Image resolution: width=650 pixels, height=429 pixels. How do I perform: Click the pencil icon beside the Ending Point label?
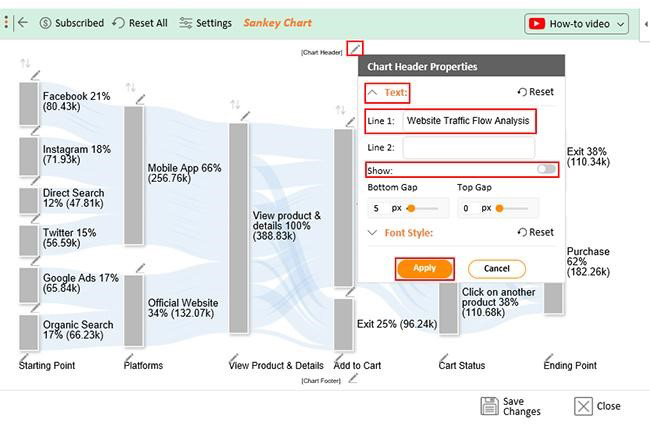click(x=549, y=357)
